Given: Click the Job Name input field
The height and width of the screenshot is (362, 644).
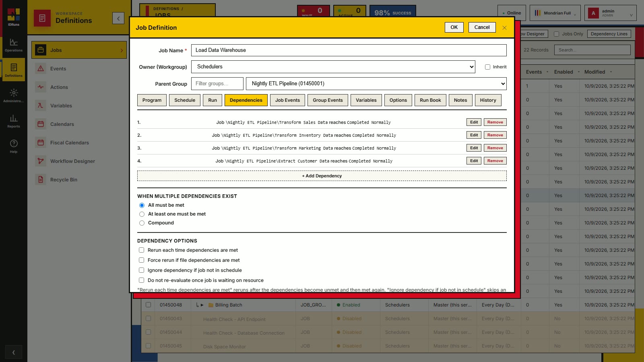Looking at the screenshot, I should (349, 50).
